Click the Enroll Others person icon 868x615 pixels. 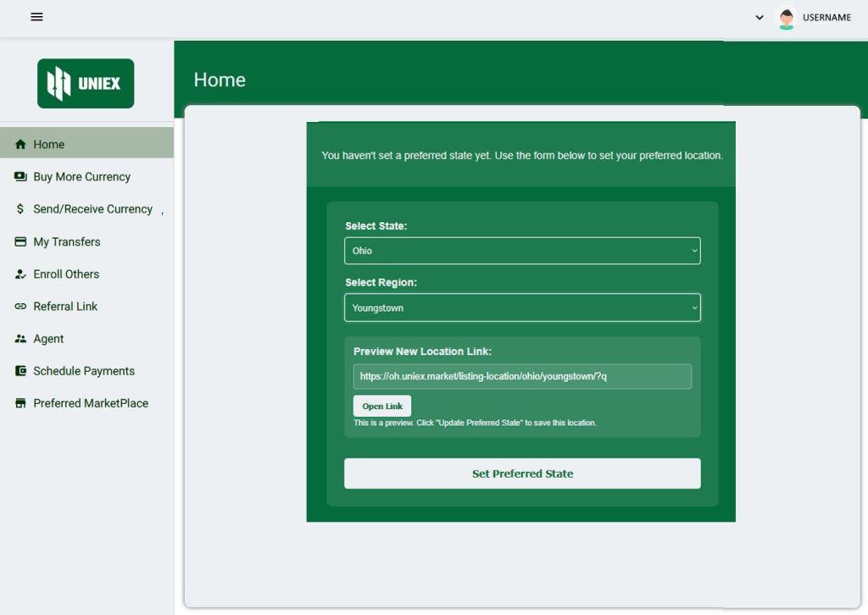20,274
